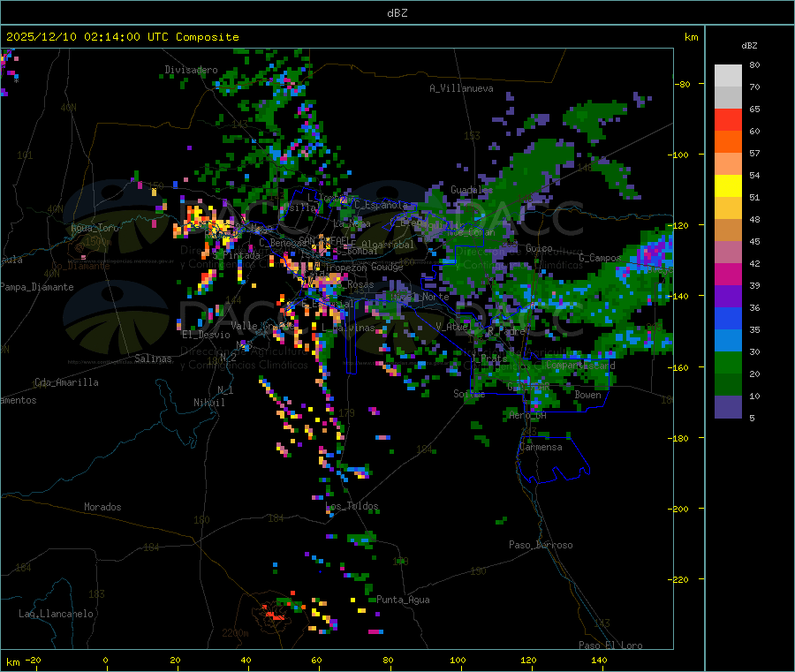Select the Paso_Barroso label
795x672 pixels.
pos(541,545)
